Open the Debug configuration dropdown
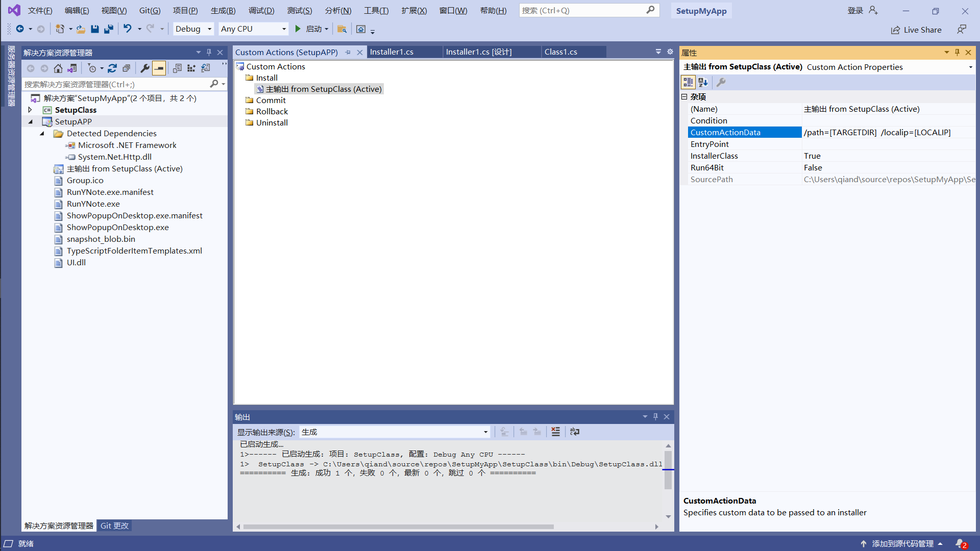The width and height of the screenshot is (980, 551). [193, 29]
